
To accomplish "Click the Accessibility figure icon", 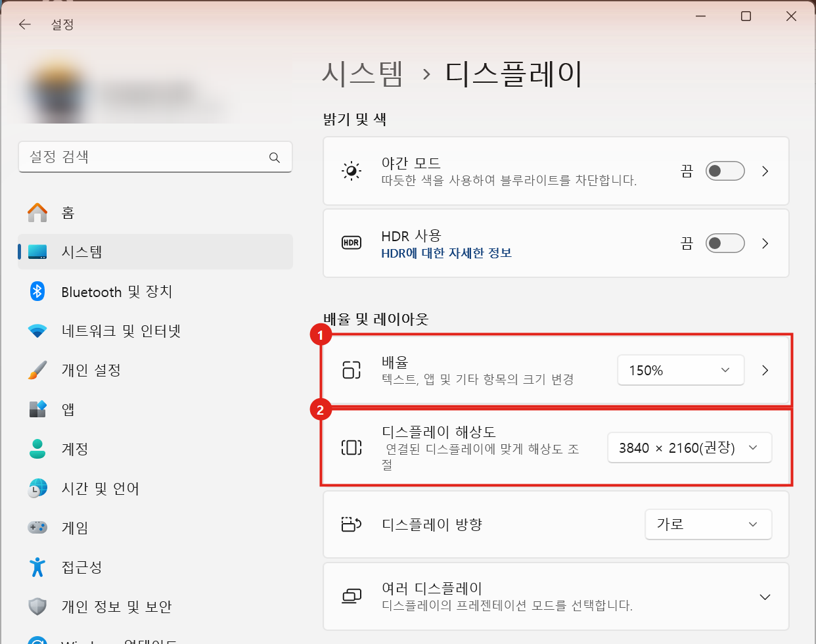I will pos(37,567).
